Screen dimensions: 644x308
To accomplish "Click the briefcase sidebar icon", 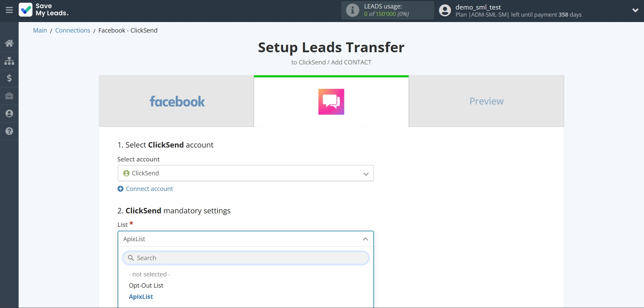I will point(9,96).
